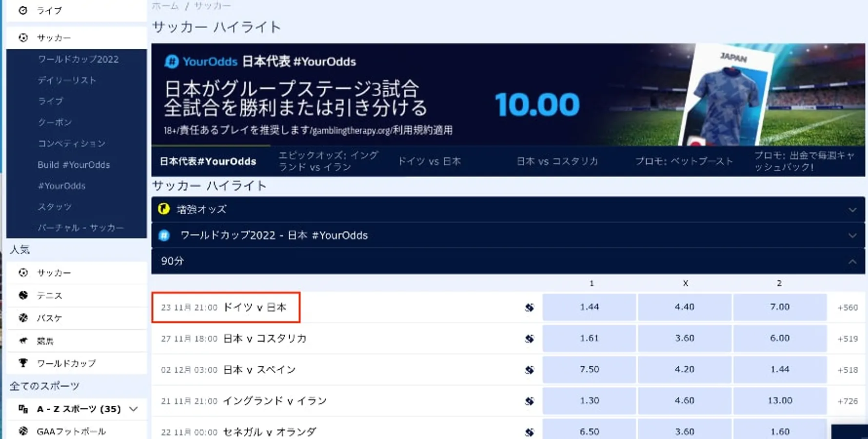This screenshot has width=868, height=439.
Task: Open 日本 v コスタリカ match link
Action: [265, 339]
